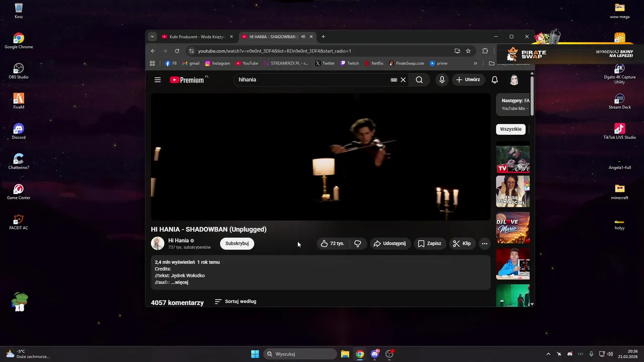Open the Twitch bookmark
Image resolution: width=644 pixels, height=362 pixels.
pos(350,63)
